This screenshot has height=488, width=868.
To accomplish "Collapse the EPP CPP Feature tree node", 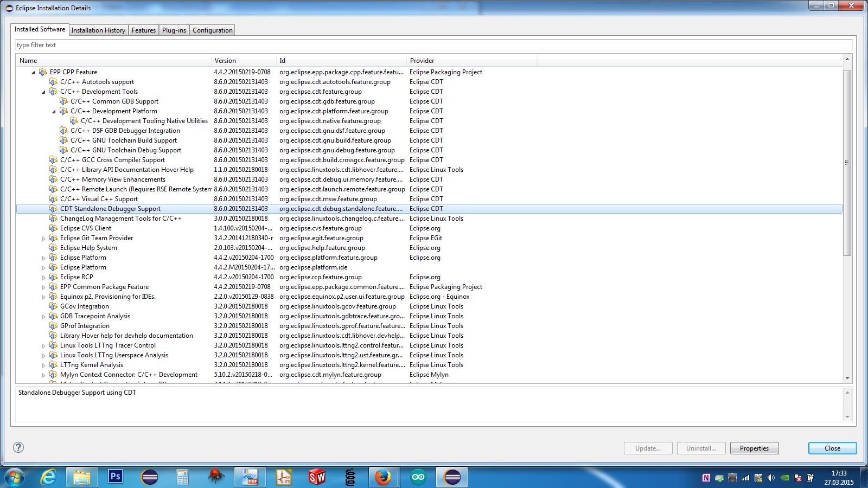I will point(33,72).
